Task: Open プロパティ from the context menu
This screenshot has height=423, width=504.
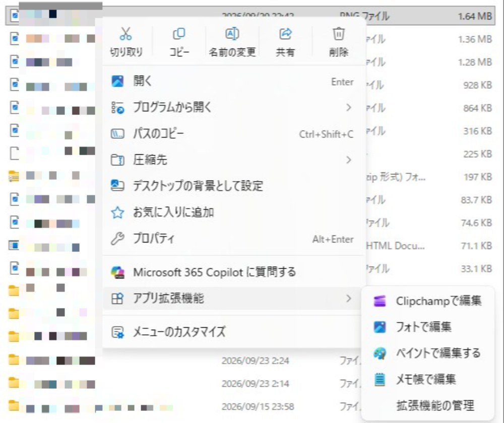Action: (234, 238)
